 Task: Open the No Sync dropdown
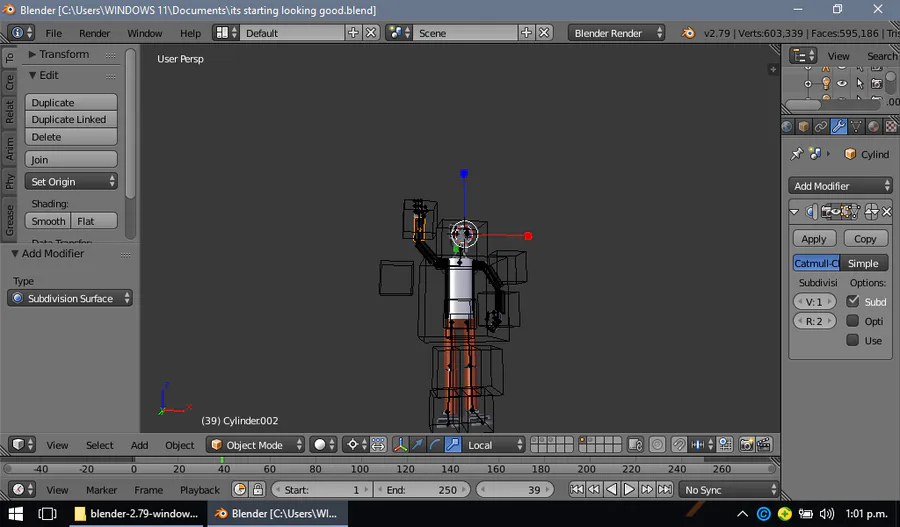[729, 490]
